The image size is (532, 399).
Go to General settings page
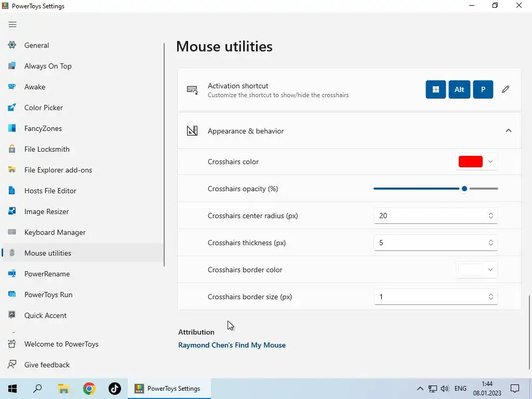[x=82, y=45]
